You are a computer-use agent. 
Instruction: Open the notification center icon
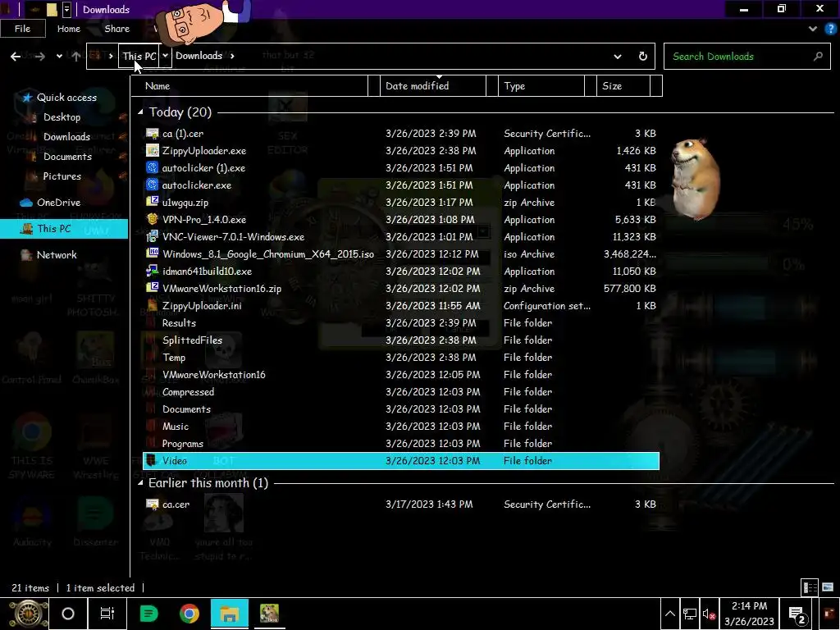[x=797, y=615]
